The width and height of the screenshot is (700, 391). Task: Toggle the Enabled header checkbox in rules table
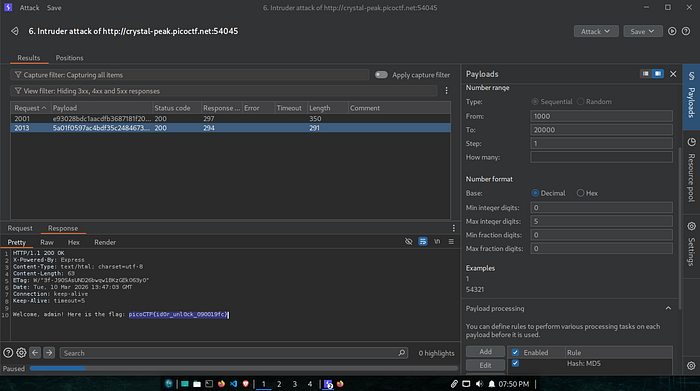pyautogui.click(x=515, y=352)
